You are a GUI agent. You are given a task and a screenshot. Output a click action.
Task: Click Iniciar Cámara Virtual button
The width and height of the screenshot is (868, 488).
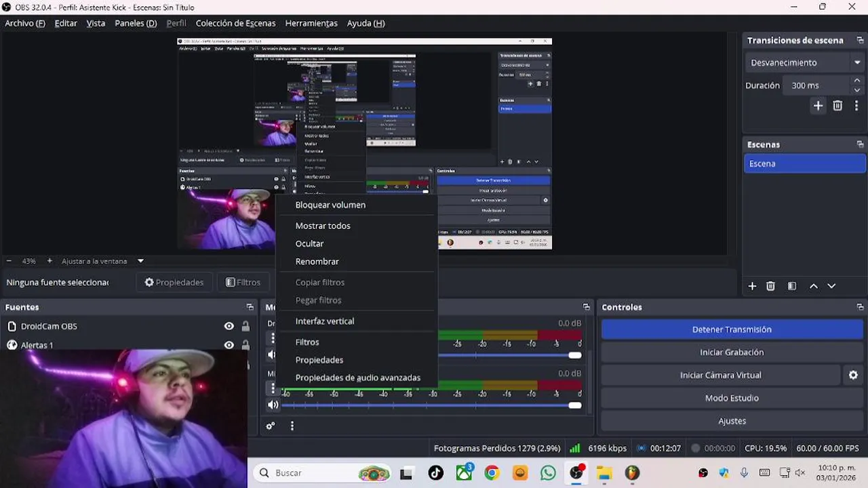pos(720,375)
